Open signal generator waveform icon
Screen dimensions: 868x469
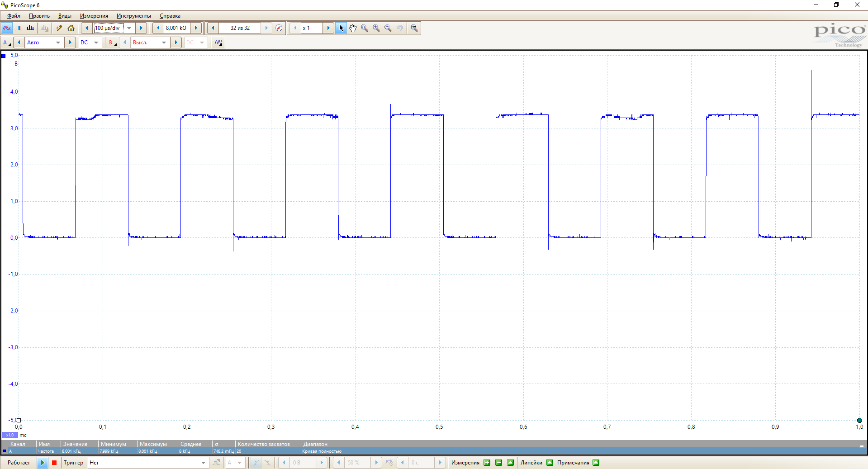tap(218, 43)
